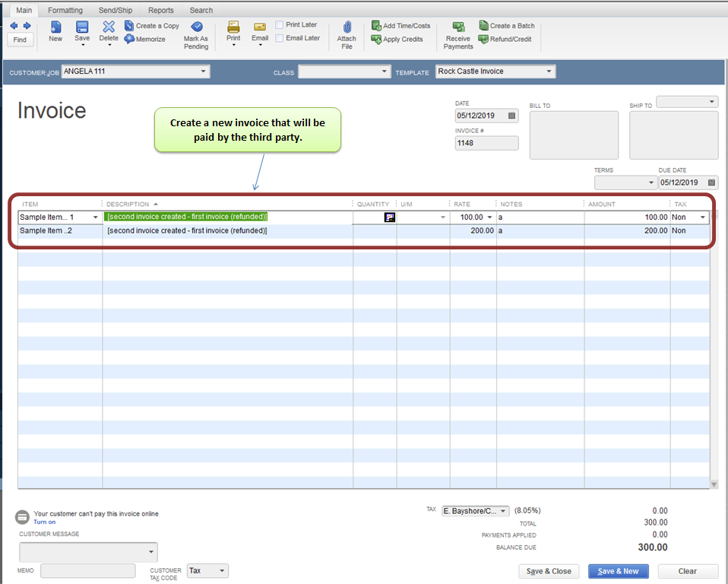Open Tax dropdown in first row
Viewport: 728px width, 584px height.
[703, 217]
